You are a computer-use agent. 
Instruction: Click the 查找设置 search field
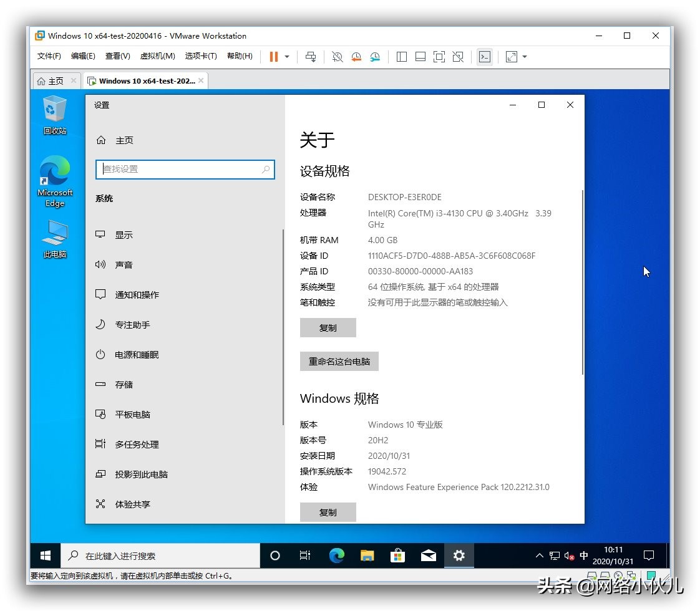pos(185,169)
